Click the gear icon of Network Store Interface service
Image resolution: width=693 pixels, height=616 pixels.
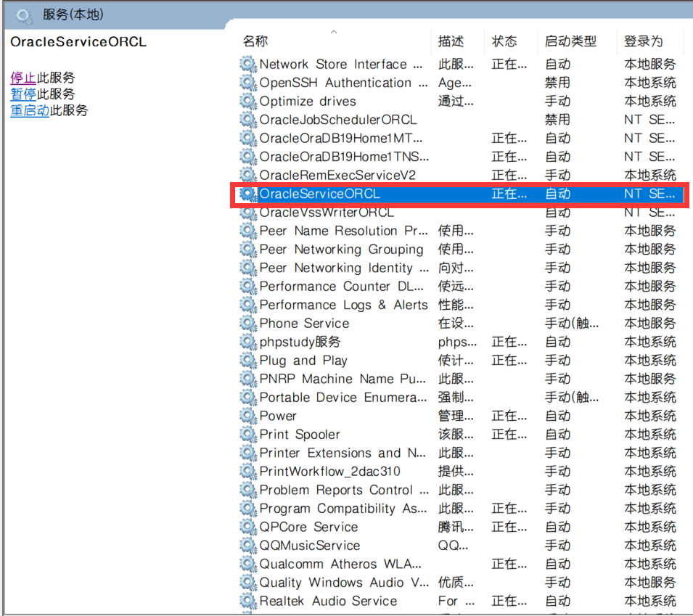(x=248, y=64)
